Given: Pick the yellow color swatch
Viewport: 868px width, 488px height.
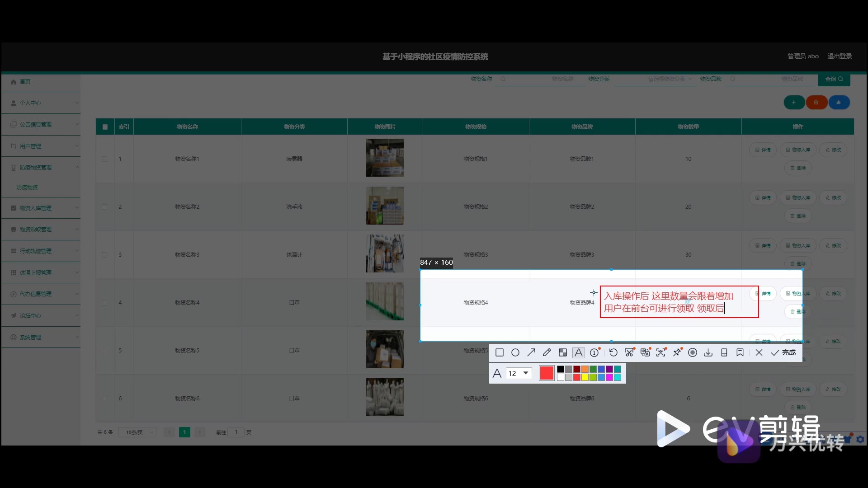Looking at the screenshot, I should (x=585, y=377).
